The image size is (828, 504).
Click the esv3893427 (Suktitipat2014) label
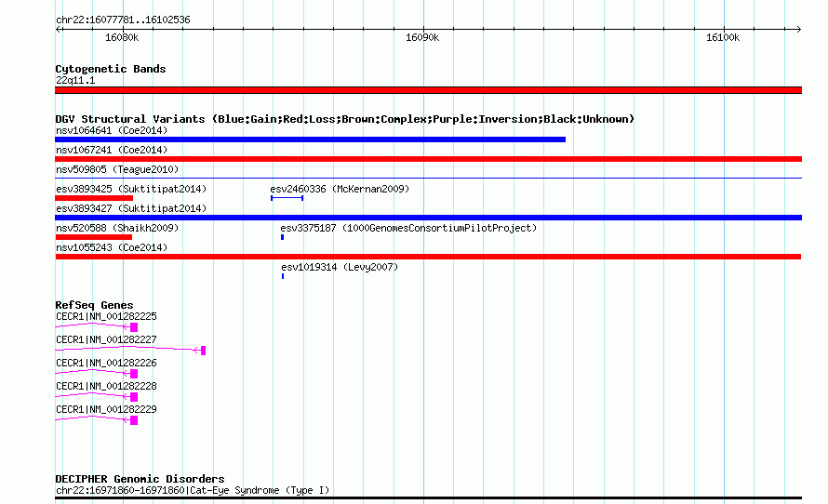[131, 208]
